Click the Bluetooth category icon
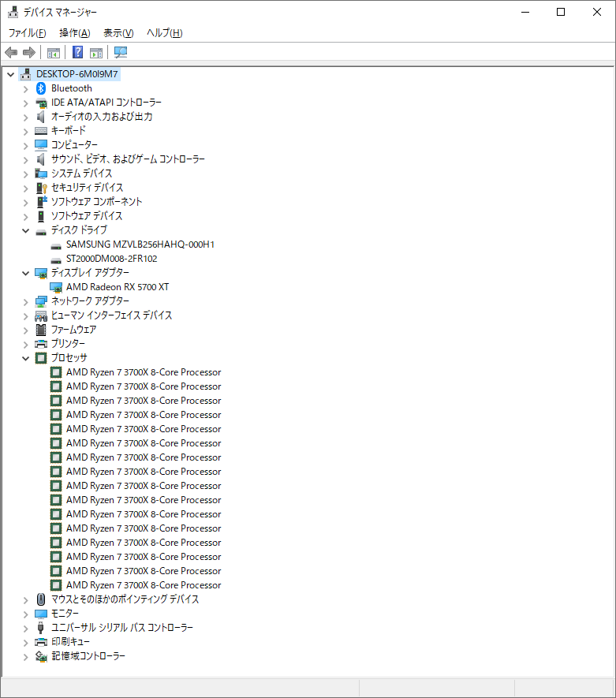This screenshot has width=616, height=698. [x=41, y=88]
